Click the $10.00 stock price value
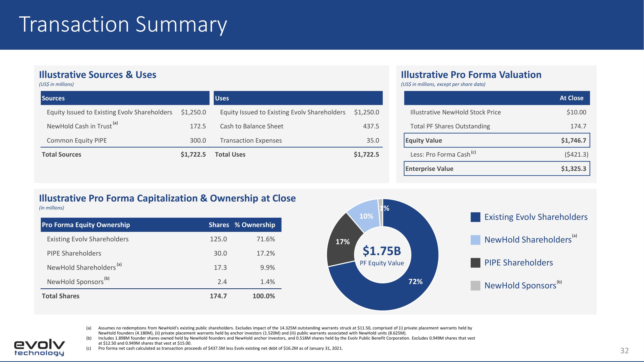This screenshot has width=644, height=362. coord(576,112)
